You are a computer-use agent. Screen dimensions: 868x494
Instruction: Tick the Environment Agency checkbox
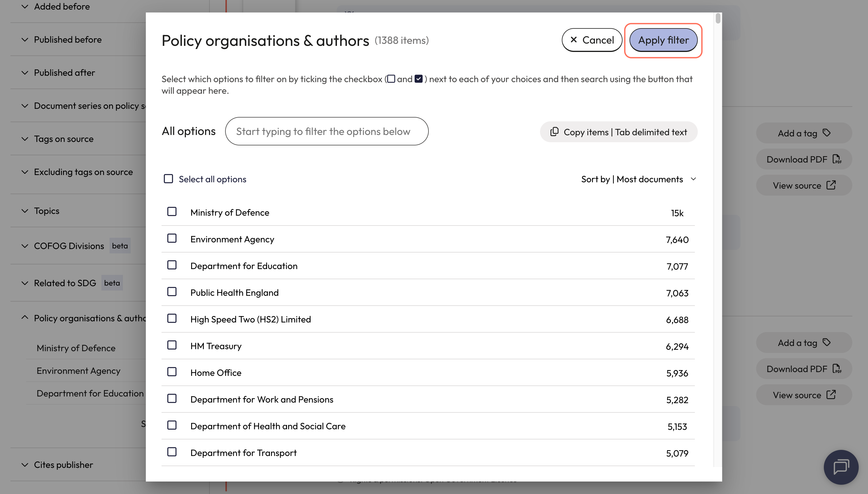[x=172, y=239]
